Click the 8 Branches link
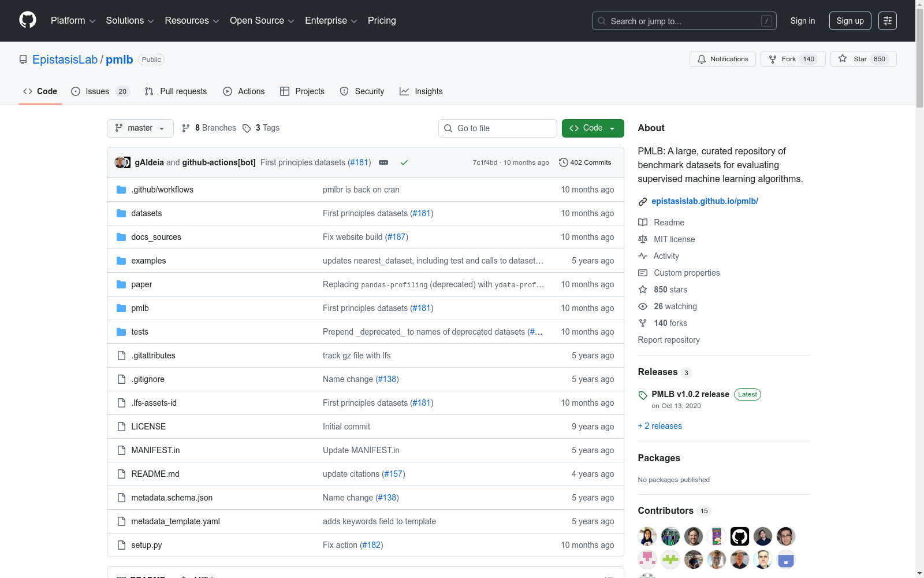The height and width of the screenshot is (578, 924). coord(209,128)
